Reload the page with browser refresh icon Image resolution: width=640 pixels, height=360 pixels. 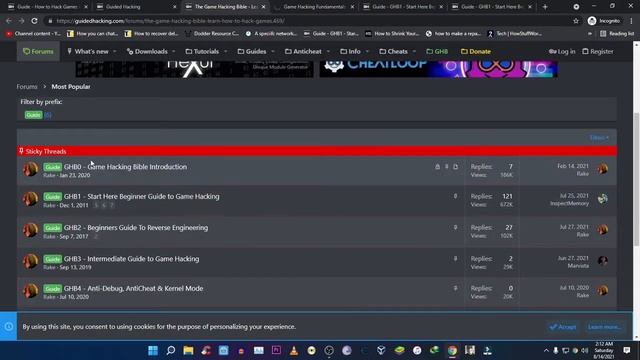[x=35, y=21]
